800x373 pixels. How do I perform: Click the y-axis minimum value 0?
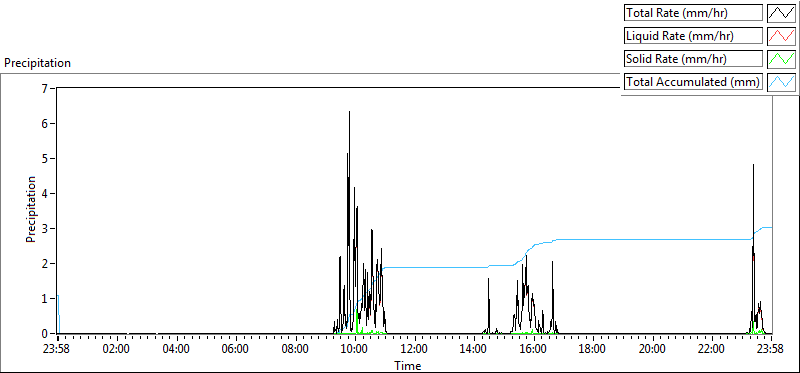tap(44, 333)
